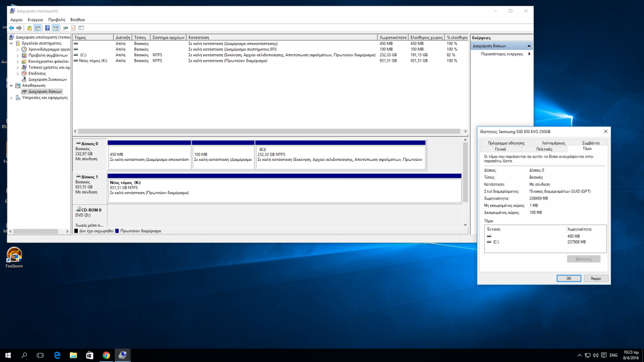Viewport: 644px width, 362px height.
Task: Click Άκυρο in the properties dialog
Action: 596,278
